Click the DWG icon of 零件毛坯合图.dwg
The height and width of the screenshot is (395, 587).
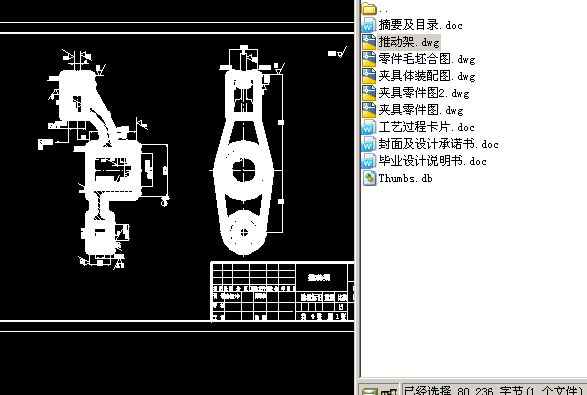click(x=368, y=59)
